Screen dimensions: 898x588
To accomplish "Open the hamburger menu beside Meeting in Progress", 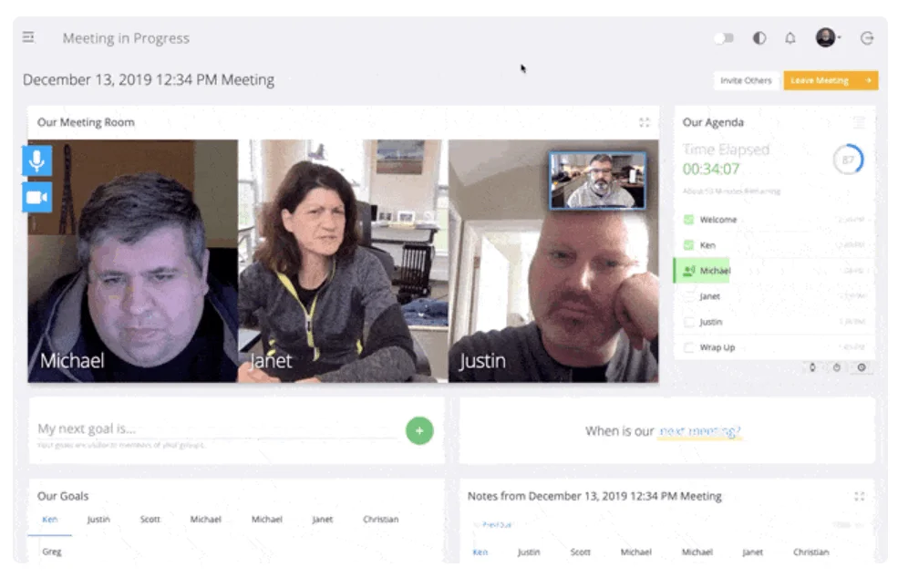I will (x=28, y=37).
